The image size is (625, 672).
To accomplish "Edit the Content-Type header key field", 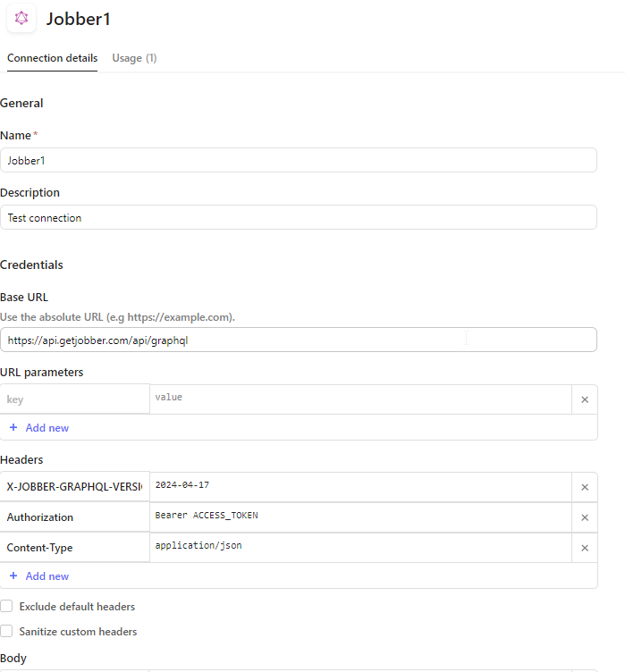I will click(74, 548).
